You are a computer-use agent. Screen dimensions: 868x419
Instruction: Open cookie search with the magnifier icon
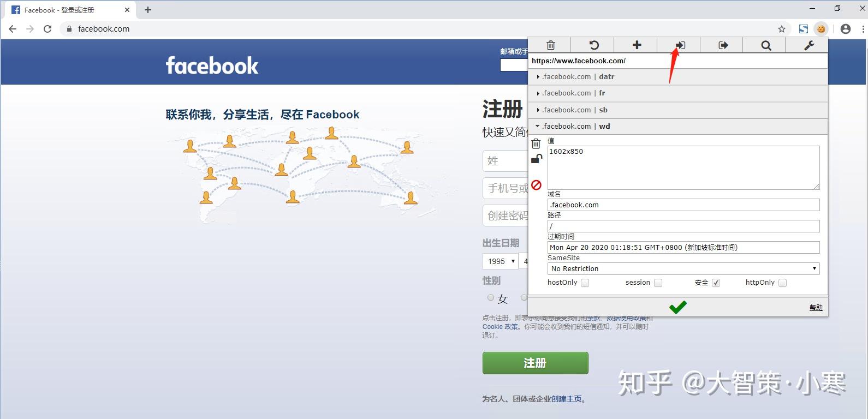pyautogui.click(x=766, y=45)
